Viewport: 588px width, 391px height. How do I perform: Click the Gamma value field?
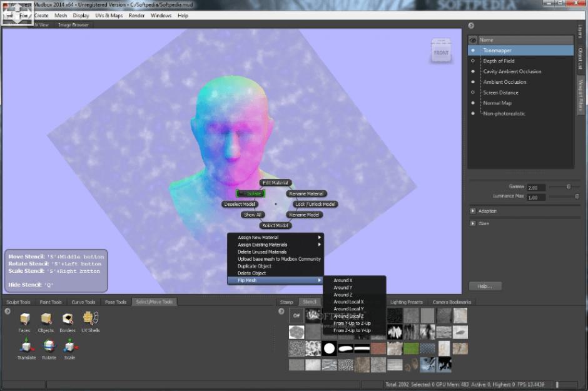[536, 188]
